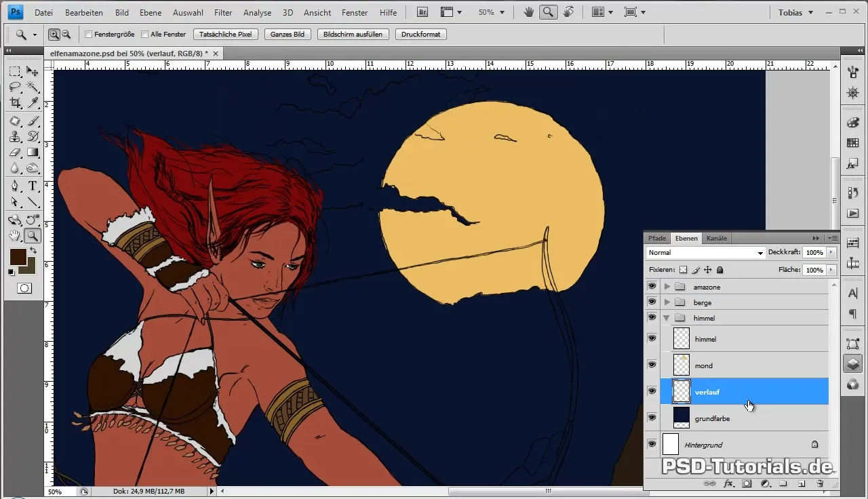Select the Brush tool
Screen dimensions: 868x499
[32, 121]
